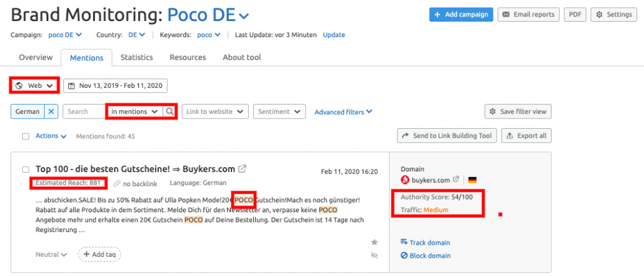The image size is (644, 276).
Task: Click 'Language: German' label
Action: pyautogui.click(x=198, y=183)
